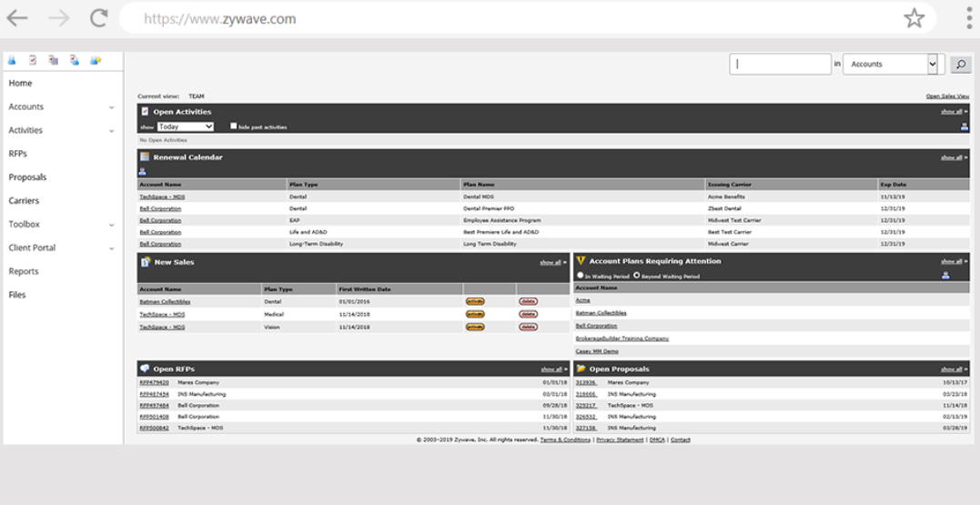Activate the Batman Collectibles Dental sale
The image size is (980, 505).
(475, 301)
